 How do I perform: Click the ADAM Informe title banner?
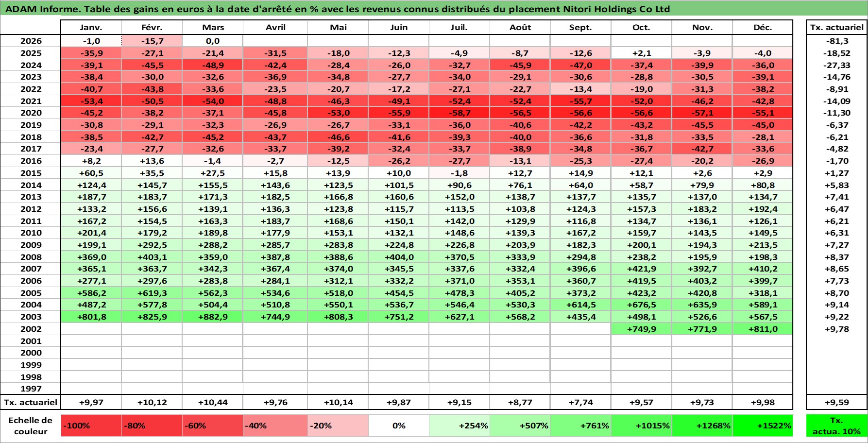pos(434,9)
